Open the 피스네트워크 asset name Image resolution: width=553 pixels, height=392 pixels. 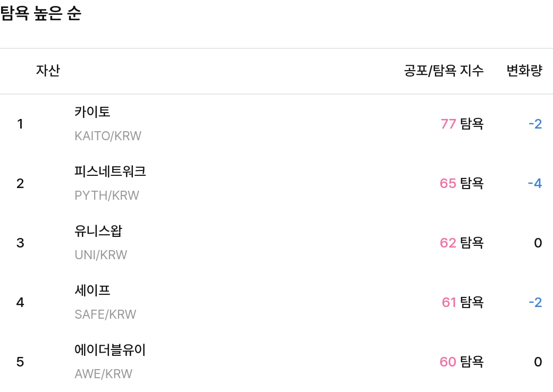pos(110,172)
